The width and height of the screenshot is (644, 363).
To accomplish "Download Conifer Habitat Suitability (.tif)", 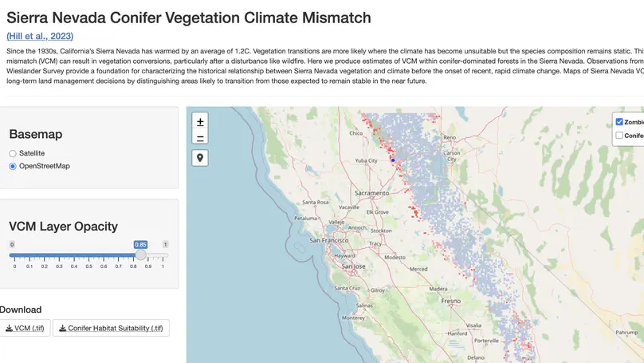I will pos(111,328).
